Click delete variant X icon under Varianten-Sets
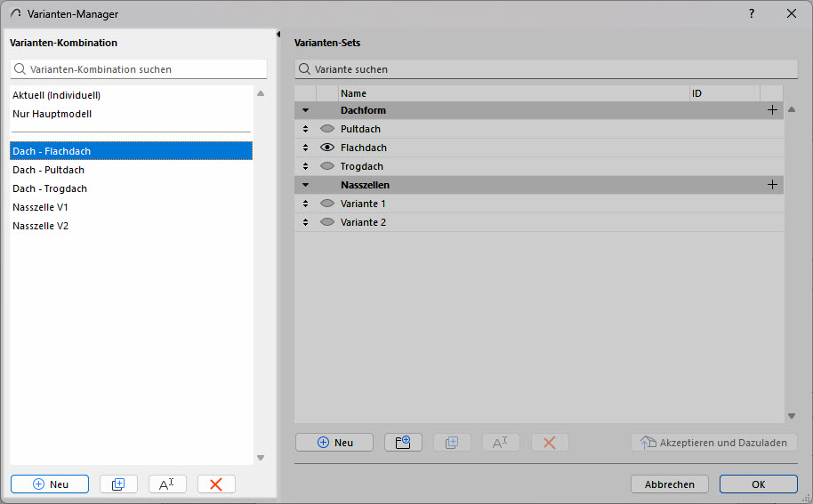The width and height of the screenshot is (813, 504). tap(550, 443)
